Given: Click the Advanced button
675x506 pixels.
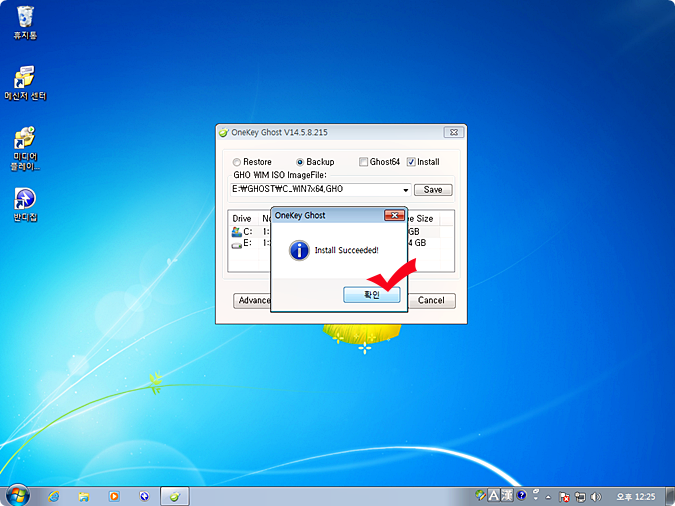Looking at the screenshot, I should 252,301.
